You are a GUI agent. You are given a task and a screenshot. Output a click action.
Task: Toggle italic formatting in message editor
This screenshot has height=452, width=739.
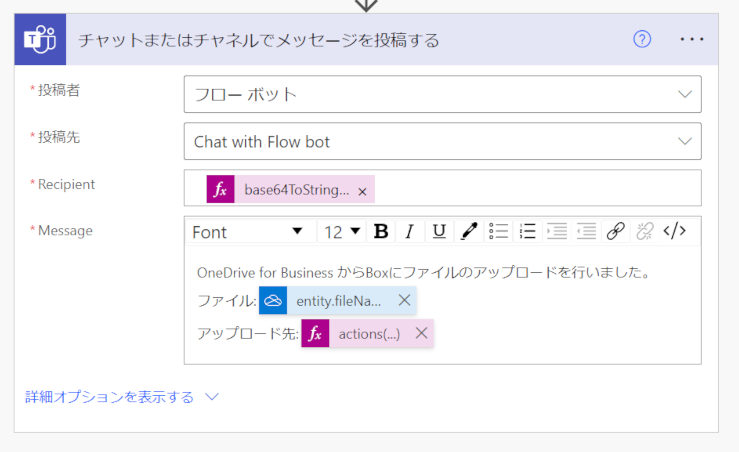click(409, 232)
